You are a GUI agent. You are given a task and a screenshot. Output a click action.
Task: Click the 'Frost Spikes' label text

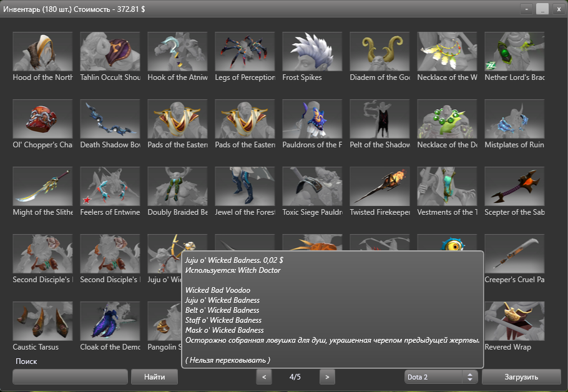click(302, 77)
